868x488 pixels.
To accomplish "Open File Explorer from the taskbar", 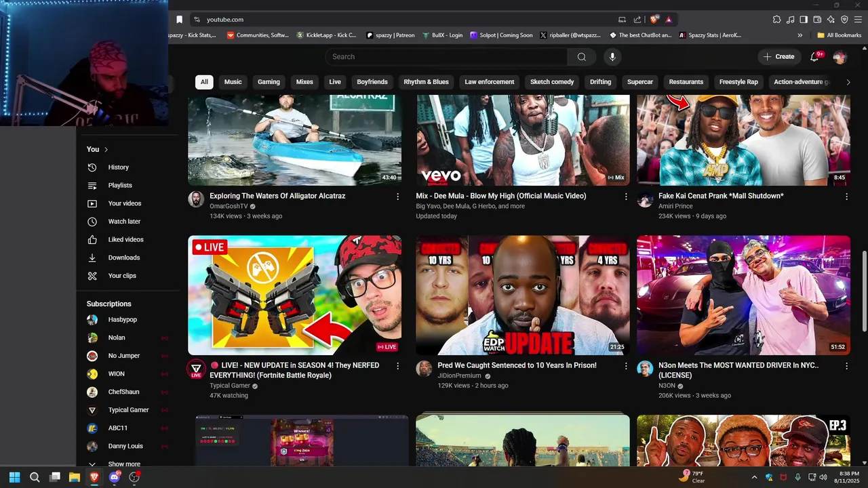I will [x=75, y=477].
